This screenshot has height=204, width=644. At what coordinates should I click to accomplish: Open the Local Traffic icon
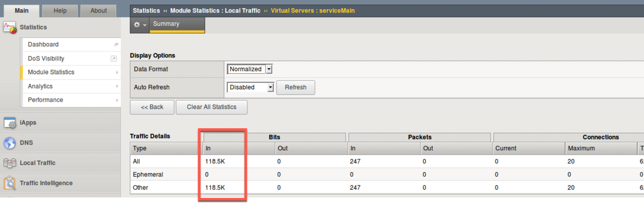point(10,163)
